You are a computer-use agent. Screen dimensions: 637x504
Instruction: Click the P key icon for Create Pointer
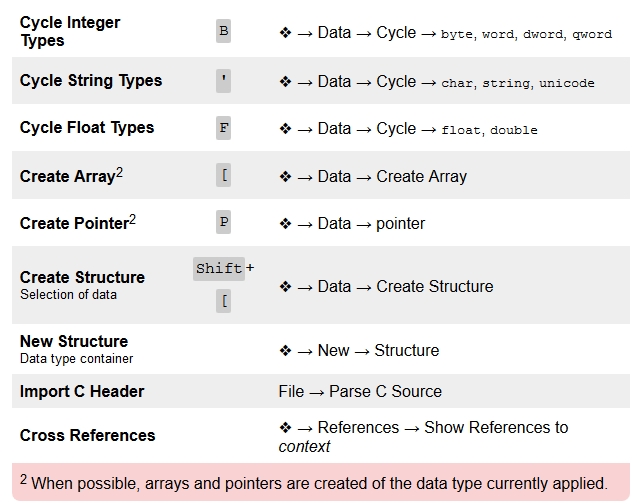[x=223, y=223]
